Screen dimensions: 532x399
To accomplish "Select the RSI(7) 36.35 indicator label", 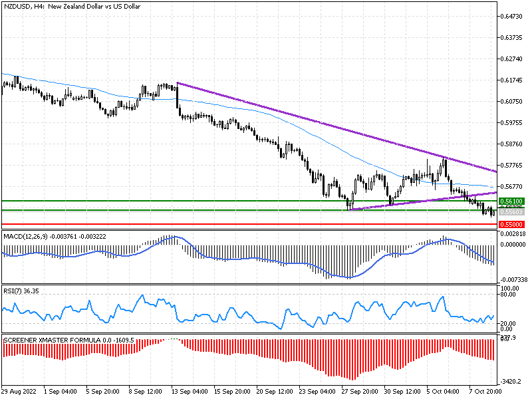I will (20, 291).
